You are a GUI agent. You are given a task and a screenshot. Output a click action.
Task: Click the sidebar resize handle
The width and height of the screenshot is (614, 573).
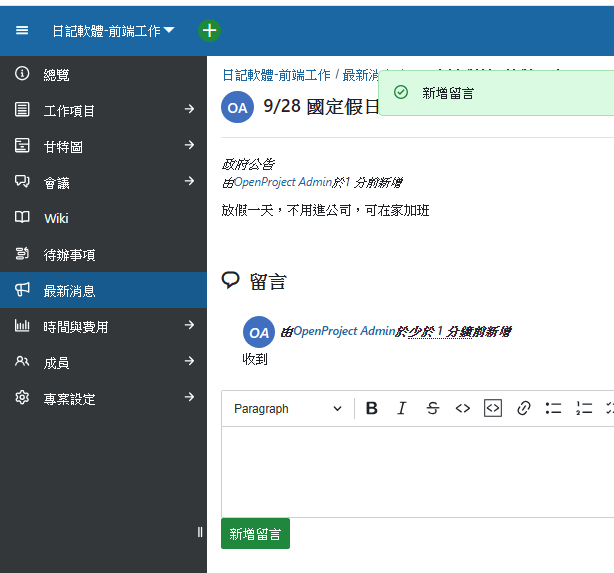tap(200, 532)
